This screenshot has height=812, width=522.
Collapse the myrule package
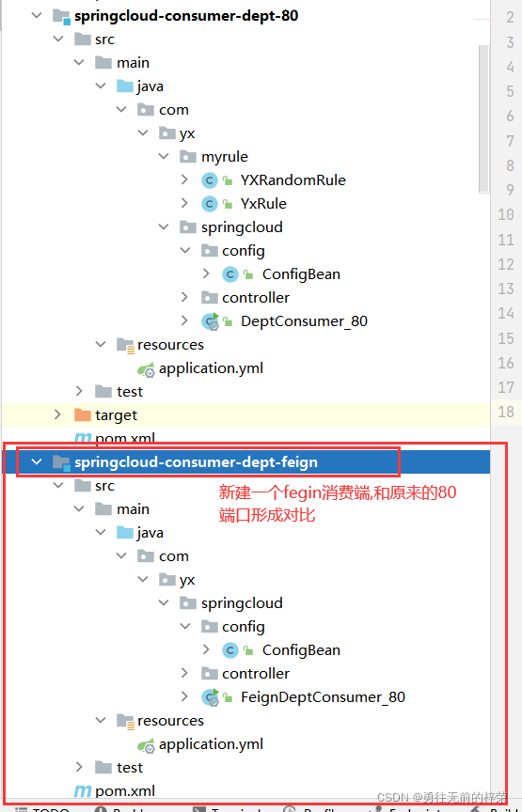coord(164,156)
